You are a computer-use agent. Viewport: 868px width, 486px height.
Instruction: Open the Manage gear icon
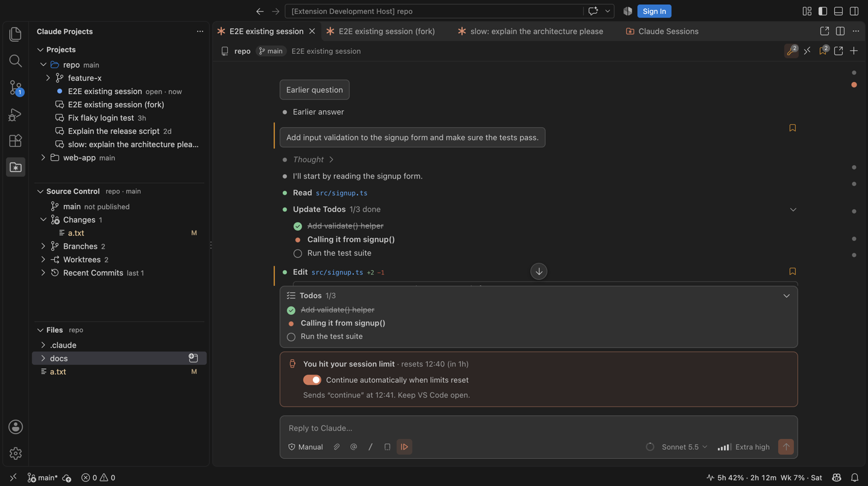point(16,453)
